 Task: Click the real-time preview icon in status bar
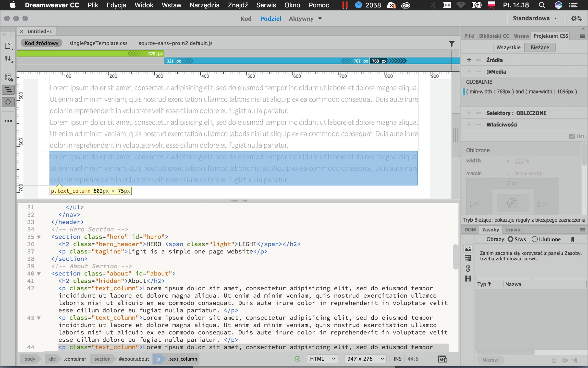[442, 359]
